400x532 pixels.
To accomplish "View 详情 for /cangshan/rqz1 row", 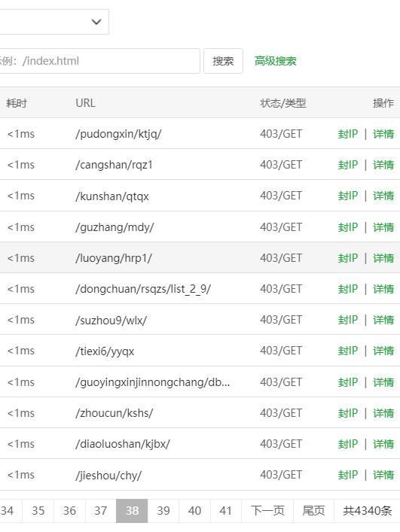I will tap(383, 165).
